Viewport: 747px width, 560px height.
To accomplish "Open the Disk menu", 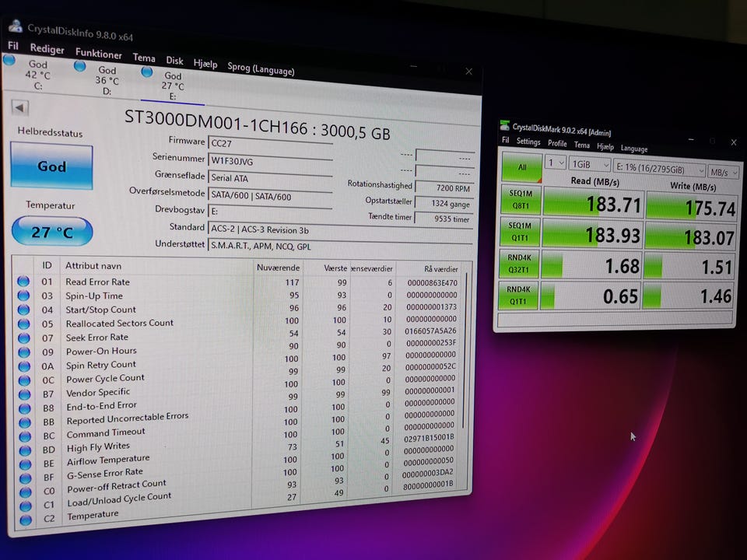I will (x=174, y=61).
